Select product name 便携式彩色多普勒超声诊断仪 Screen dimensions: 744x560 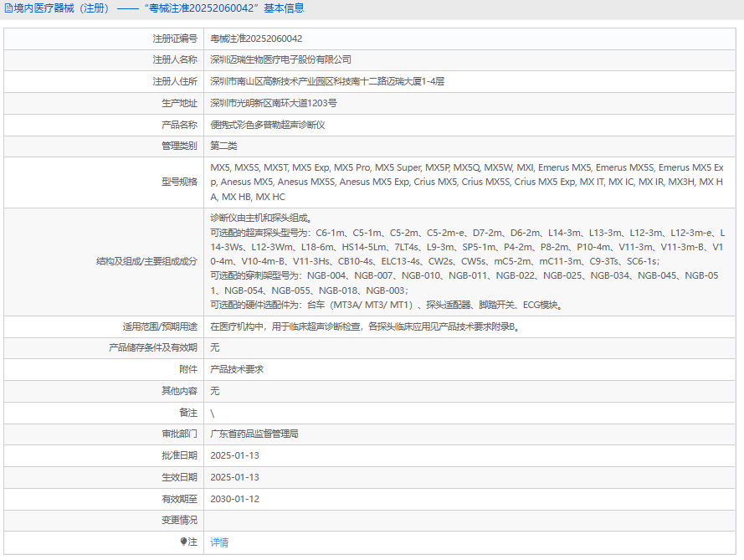click(x=268, y=125)
